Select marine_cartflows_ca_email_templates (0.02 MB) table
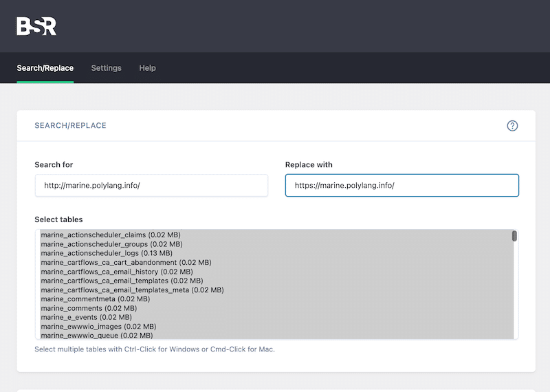 click(x=277, y=281)
